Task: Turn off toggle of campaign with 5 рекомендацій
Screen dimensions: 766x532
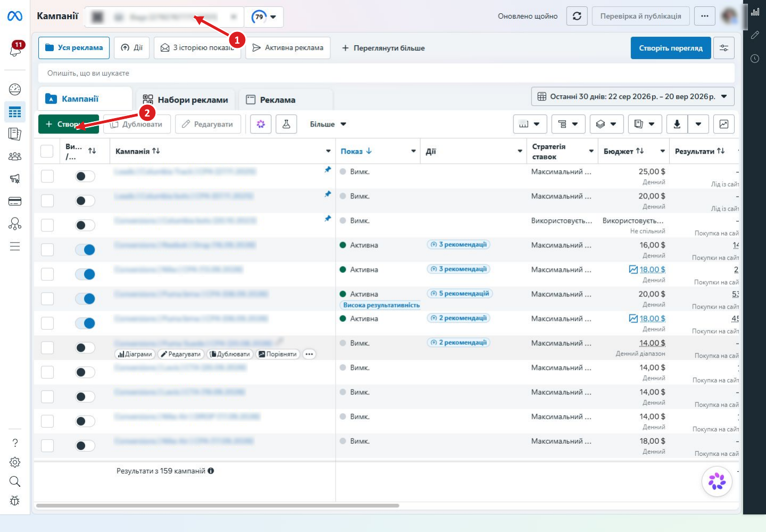Action: (x=85, y=298)
